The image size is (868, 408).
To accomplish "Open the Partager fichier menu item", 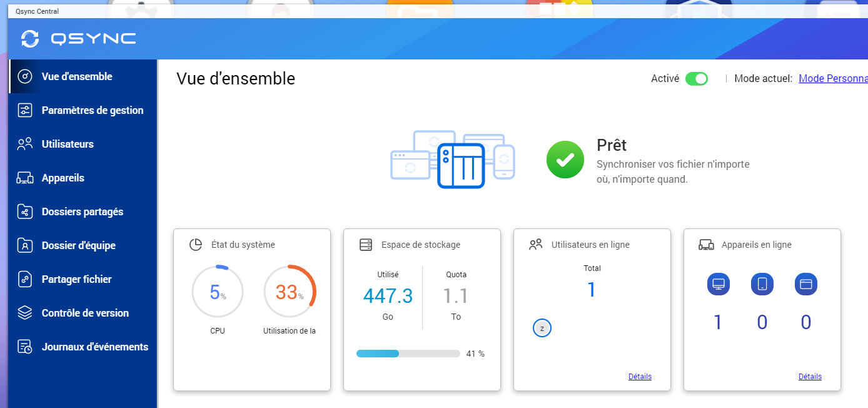I will coord(76,279).
